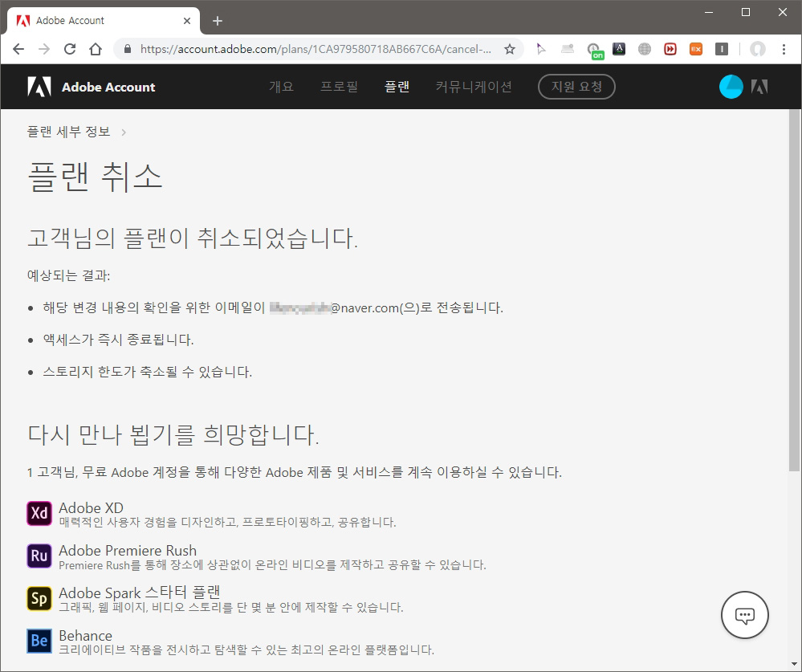Click the breadcrumb chevron arrow
Viewport: 802px width, 672px height.
[x=124, y=132]
